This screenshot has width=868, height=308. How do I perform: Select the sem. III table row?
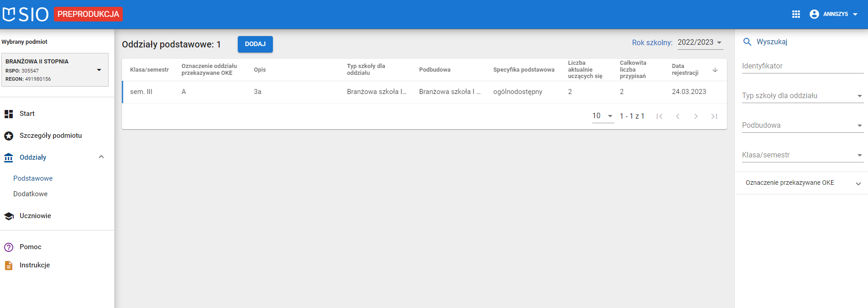point(424,92)
